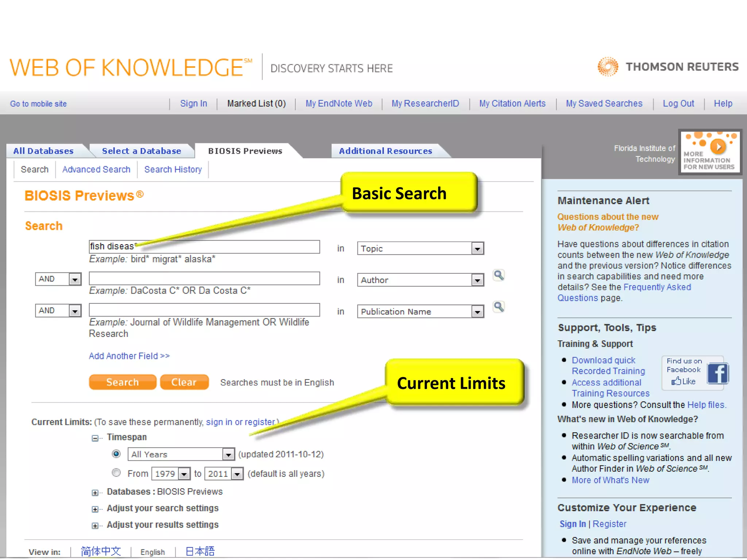Collapse the Timespan section
Screen dimensions: 747x560
point(95,438)
